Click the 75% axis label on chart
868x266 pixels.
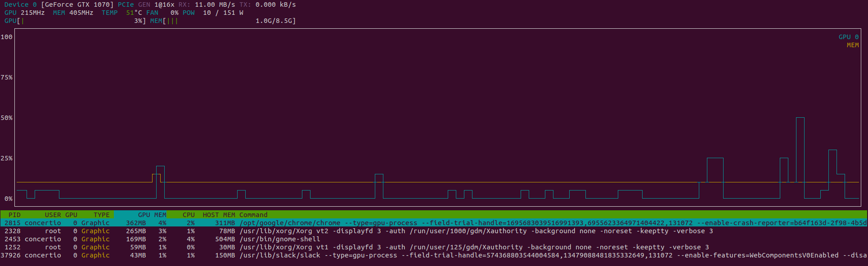click(6, 77)
